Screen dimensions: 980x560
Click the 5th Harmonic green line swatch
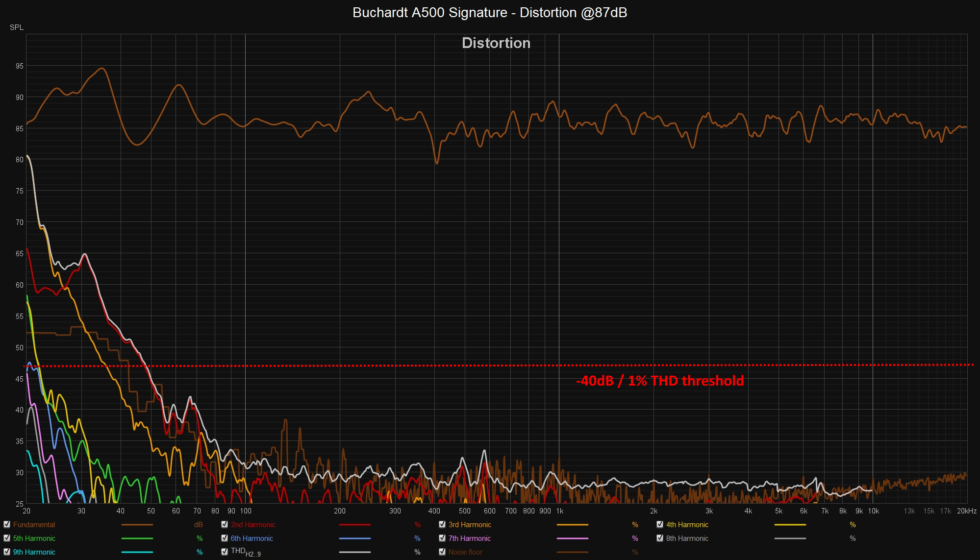point(137,538)
